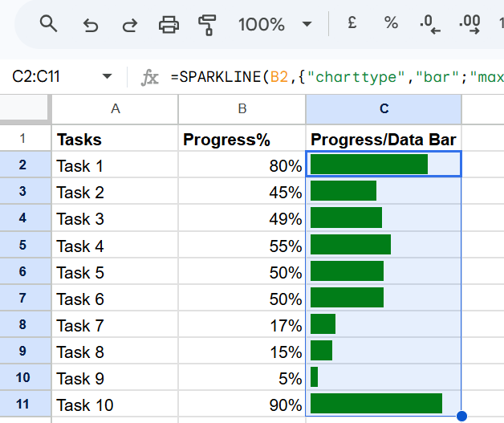The height and width of the screenshot is (423, 504).
Task: Select the Task 9 cell
Action: point(115,377)
